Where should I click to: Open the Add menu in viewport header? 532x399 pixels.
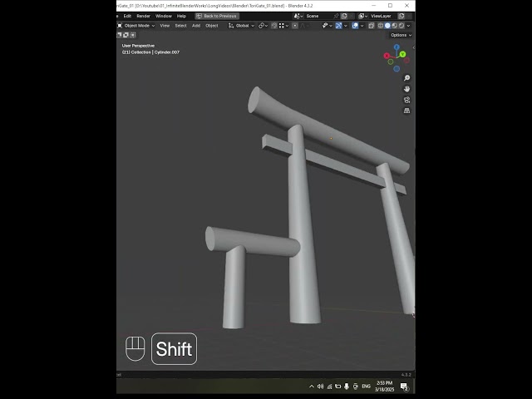(x=196, y=26)
